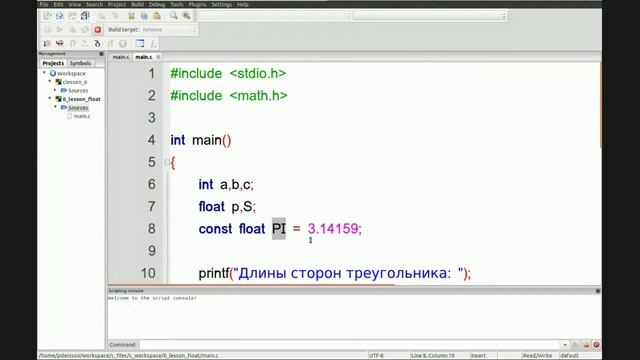Run the program with the play icon
The height and width of the screenshot is (360, 640).
(60, 30)
